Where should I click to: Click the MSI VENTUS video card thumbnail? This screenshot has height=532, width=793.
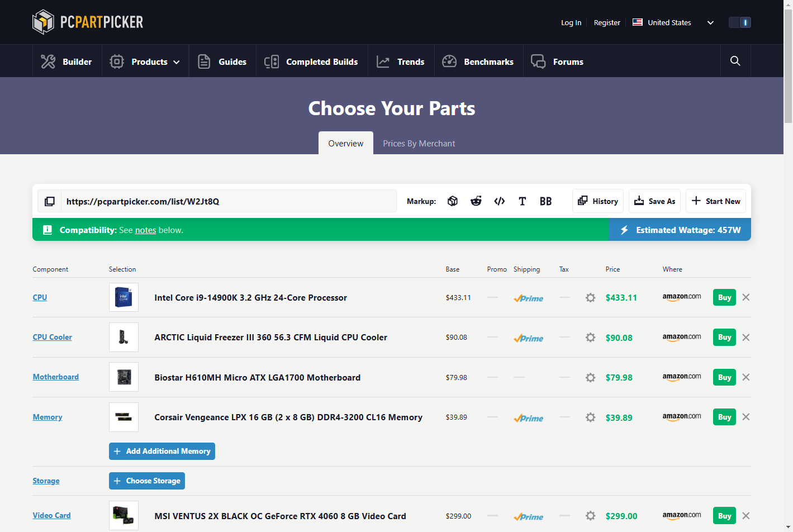[124, 515]
